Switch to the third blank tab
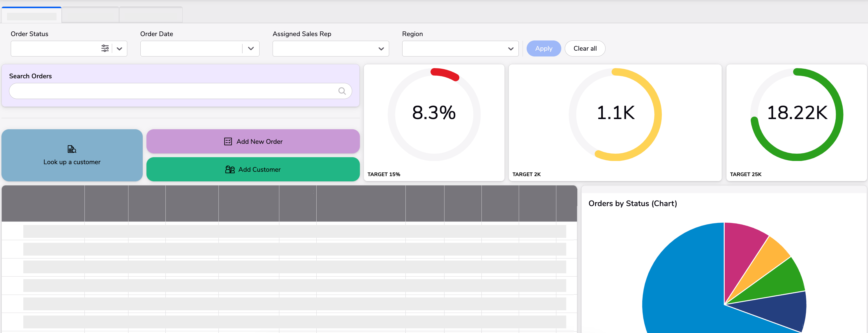This screenshot has width=868, height=333. (x=151, y=15)
